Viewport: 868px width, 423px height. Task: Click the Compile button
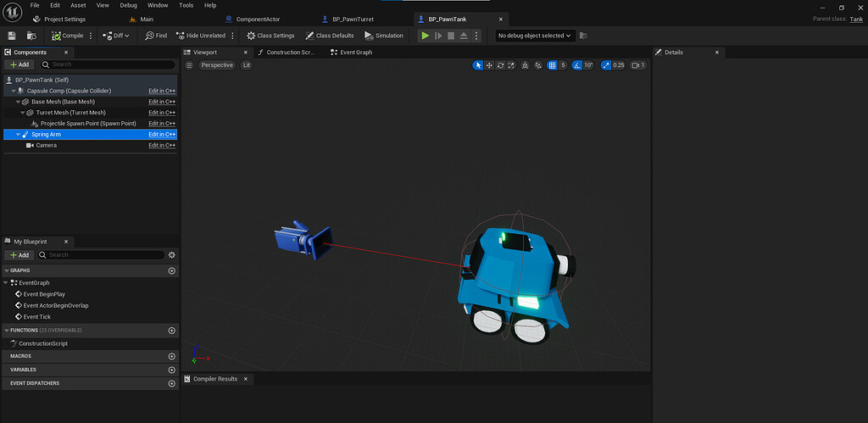69,36
